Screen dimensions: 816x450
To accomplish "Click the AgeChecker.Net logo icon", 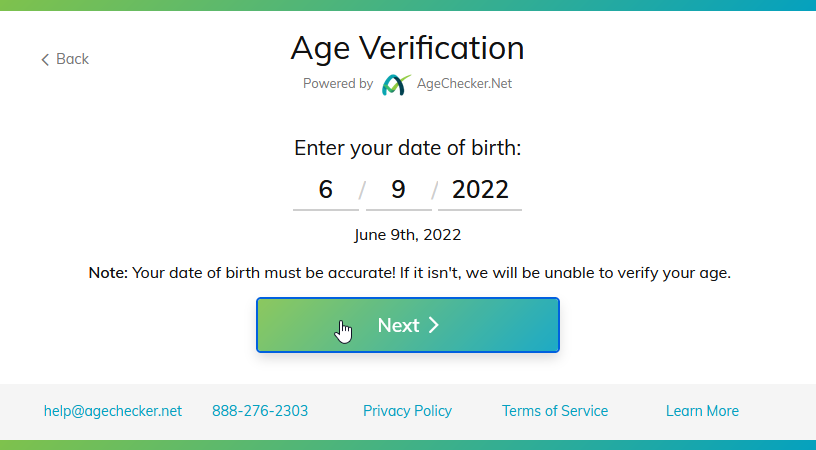I will click(x=396, y=84).
